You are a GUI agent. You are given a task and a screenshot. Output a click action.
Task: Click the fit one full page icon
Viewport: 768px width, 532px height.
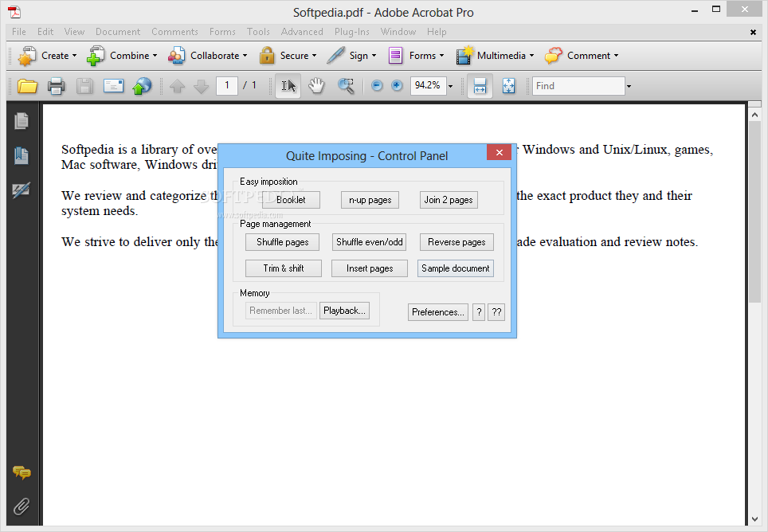tap(509, 86)
